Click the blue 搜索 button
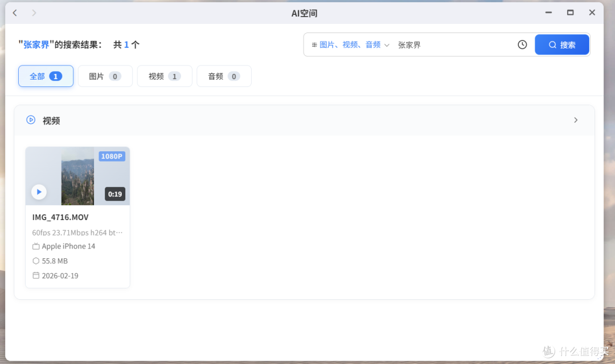Image resolution: width=615 pixels, height=364 pixels. tap(561, 45)
